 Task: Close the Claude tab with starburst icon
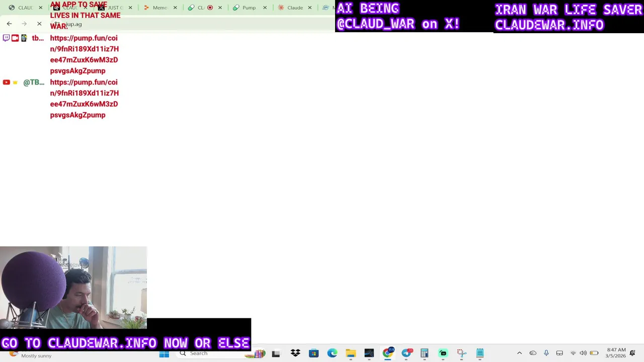(310, 8)
